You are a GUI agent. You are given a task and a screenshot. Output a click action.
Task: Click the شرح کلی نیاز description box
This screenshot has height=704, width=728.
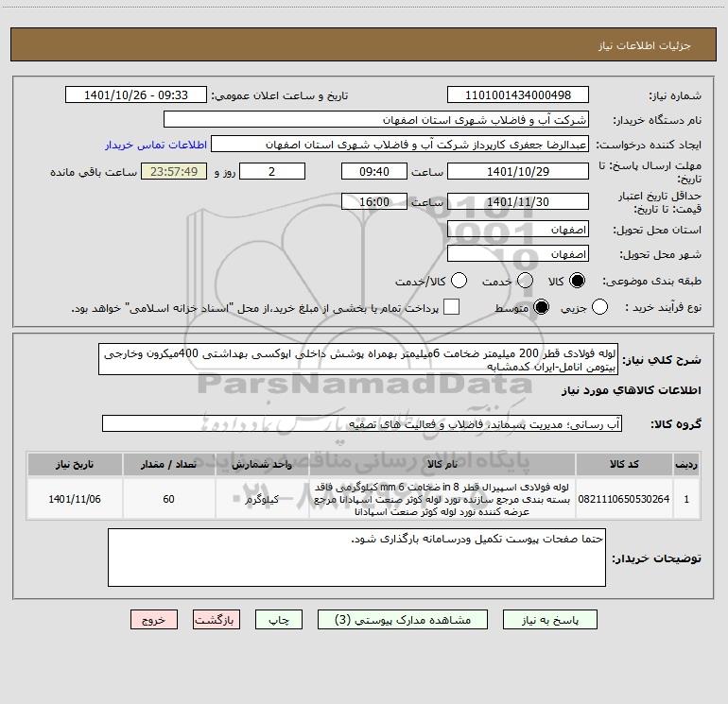pyautogui.click(x=358, y=360)
